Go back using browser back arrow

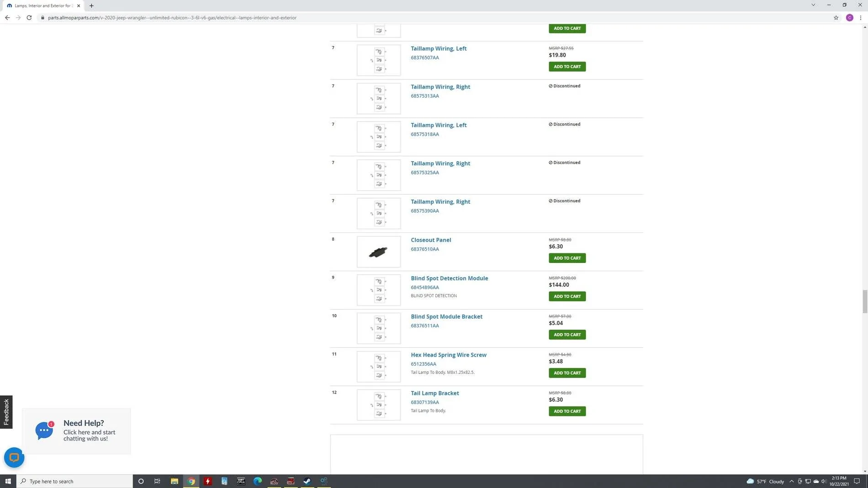point(7,18)
